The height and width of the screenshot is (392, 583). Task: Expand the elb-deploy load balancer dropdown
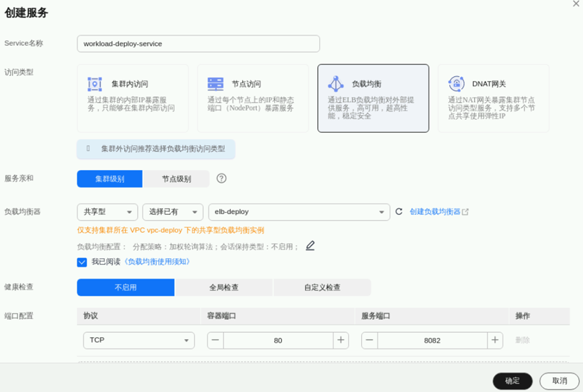click(x=299, y=212)
